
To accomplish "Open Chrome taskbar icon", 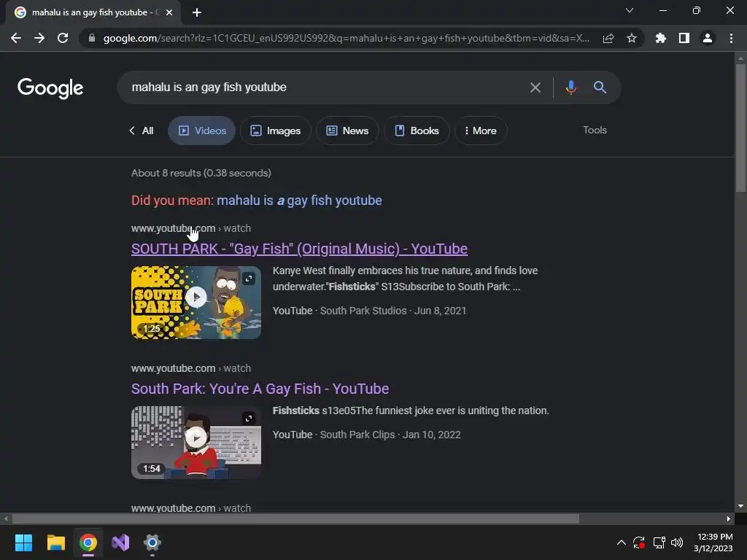I will [88, 542].
